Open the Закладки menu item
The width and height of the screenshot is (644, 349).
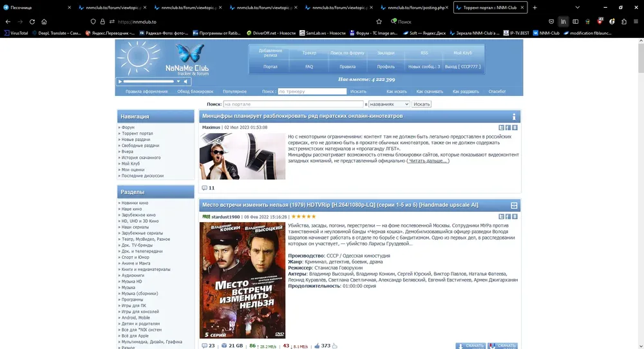(x=386, y=53)
